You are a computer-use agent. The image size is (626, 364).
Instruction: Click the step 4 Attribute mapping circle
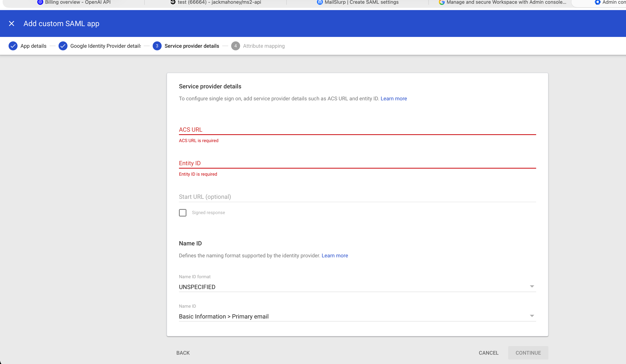pyautogui.click(x=235, y=46)
